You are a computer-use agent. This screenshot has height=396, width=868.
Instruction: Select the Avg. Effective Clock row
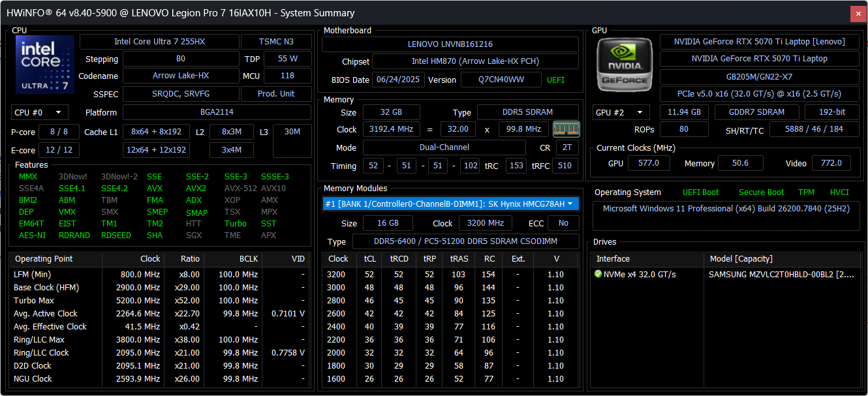tap(159, 326)
